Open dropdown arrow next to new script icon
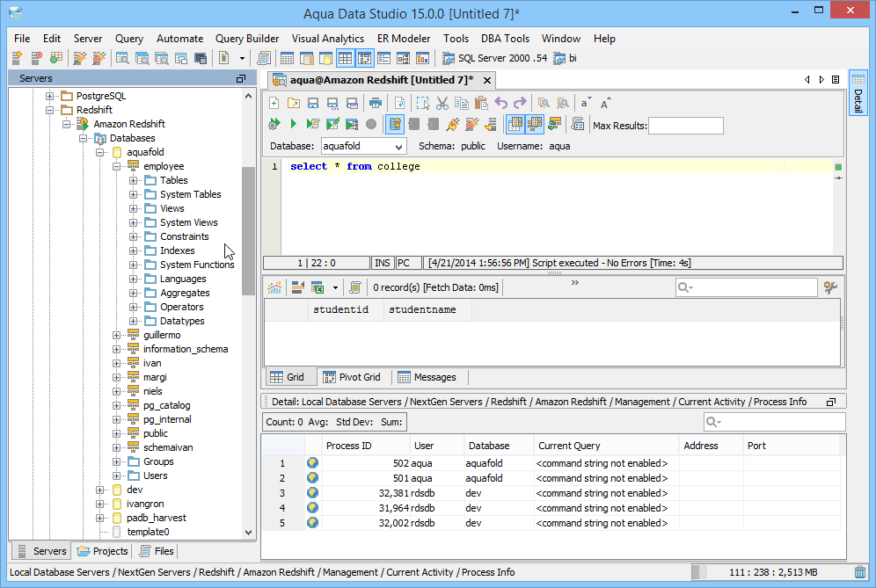 242,58
